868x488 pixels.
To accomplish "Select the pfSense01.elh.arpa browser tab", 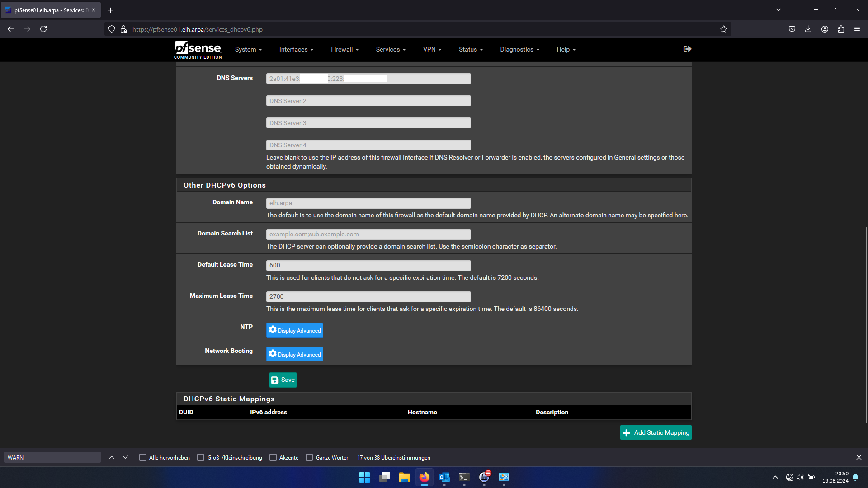I will click(51, 10).
